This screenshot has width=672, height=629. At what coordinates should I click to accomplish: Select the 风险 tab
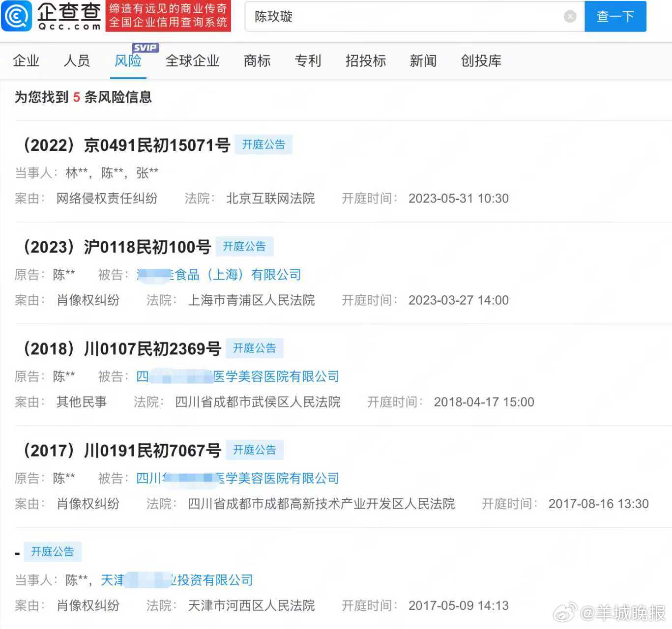[x=128, y=61]
